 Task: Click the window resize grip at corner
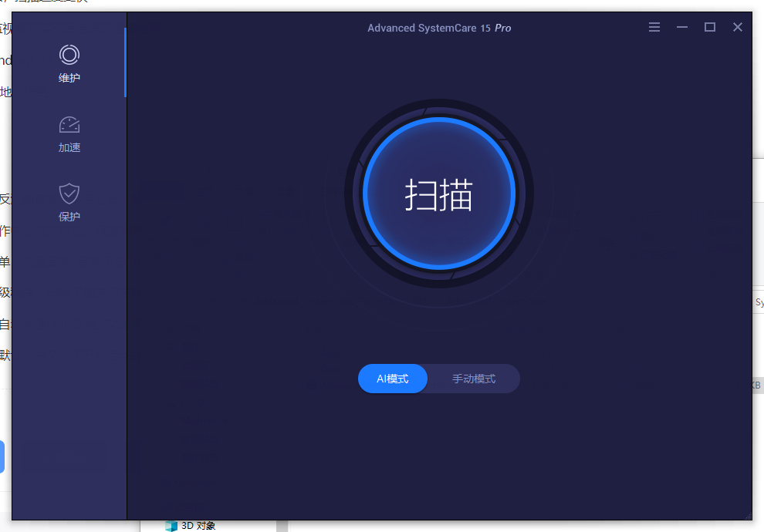coord(748,516)
